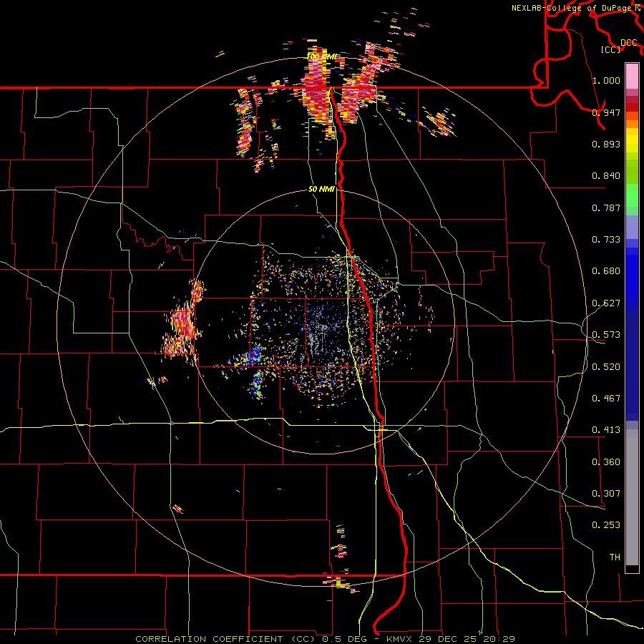
Task: Click the NEXLAB-College of DuPage credit text
Action: coord(572,8)
